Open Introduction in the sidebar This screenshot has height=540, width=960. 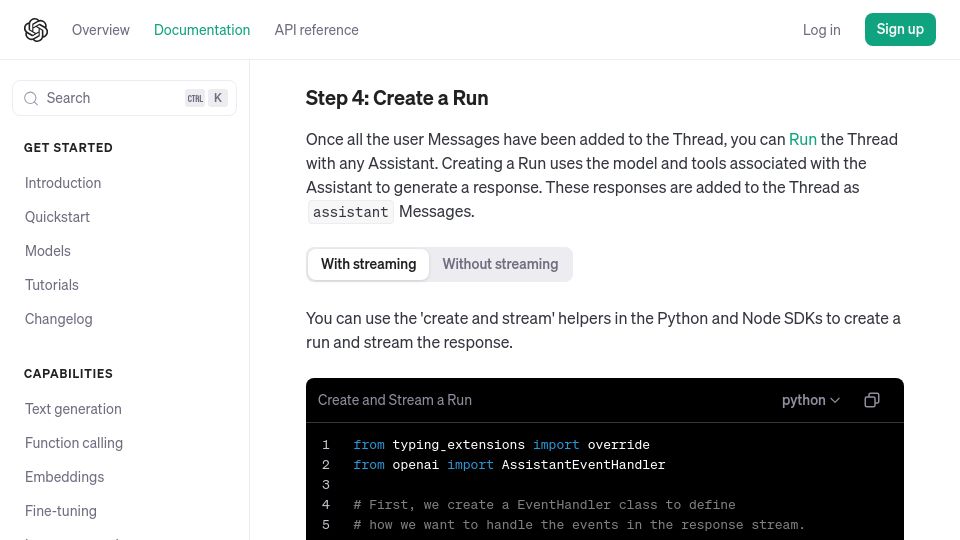(63, 183)
